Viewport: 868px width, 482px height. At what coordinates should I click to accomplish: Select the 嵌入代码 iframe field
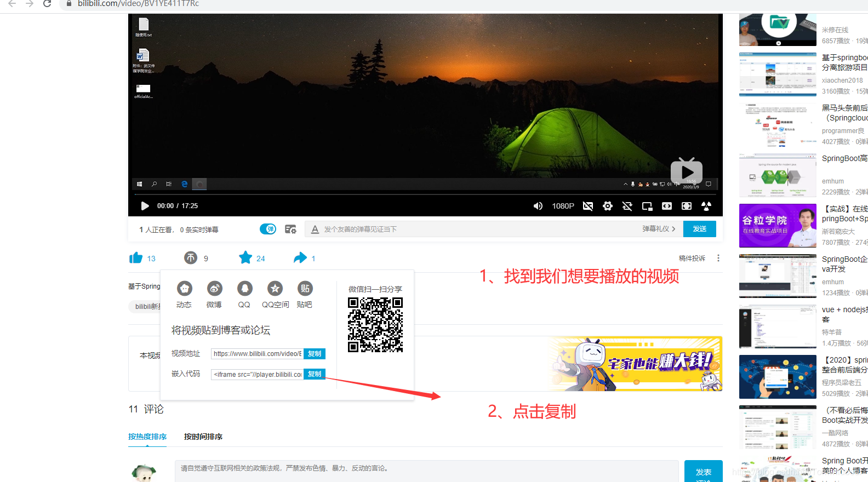258,374
